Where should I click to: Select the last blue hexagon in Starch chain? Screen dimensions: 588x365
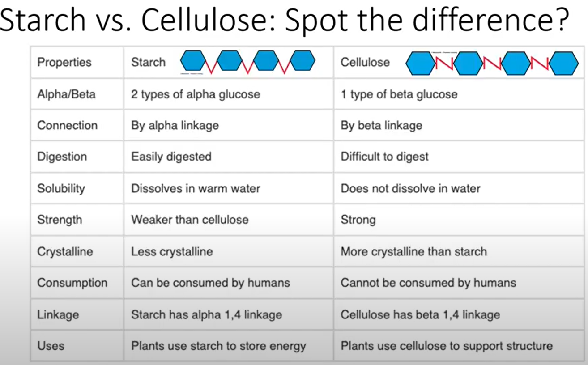(303, 60)
